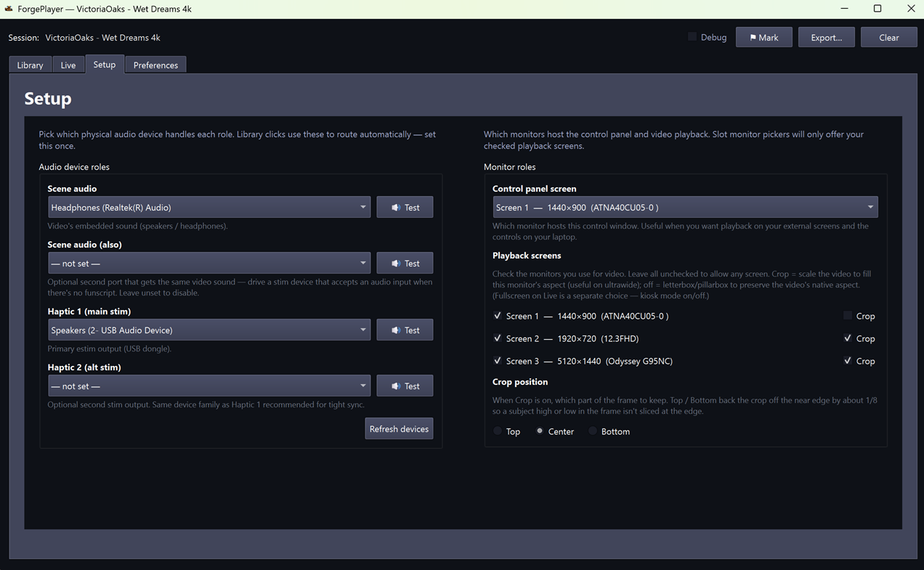Test the Scene audio (also) device
The width and height of the screenshot is (924, 570).
pyautogui.click(x=405, y=263)
